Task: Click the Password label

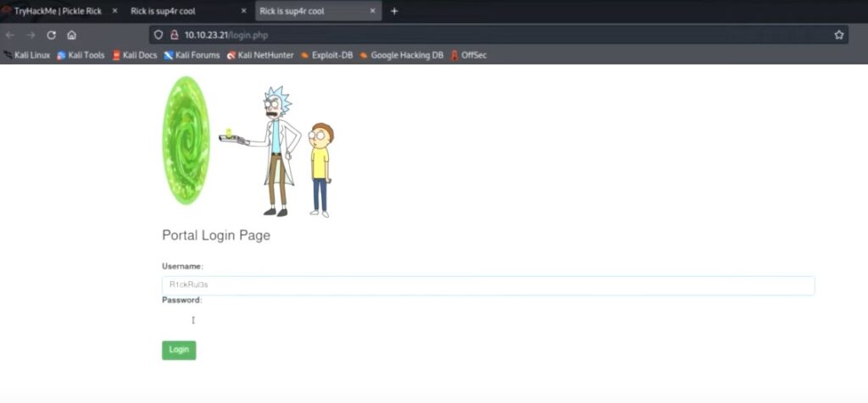Action: coord(182,301)
